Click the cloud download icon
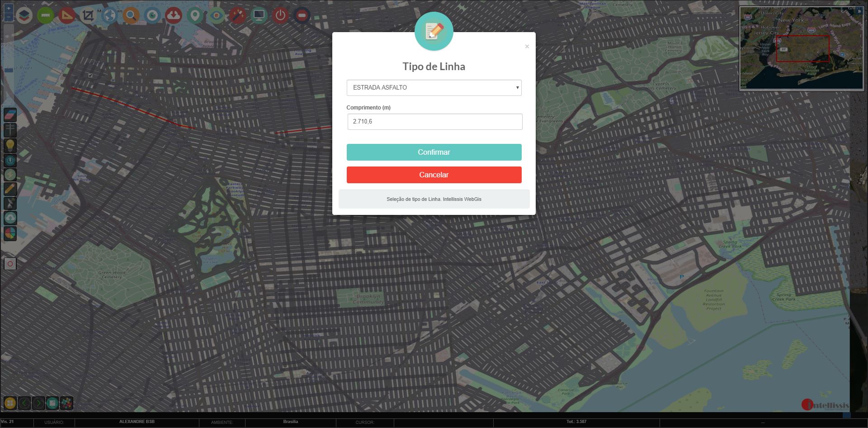868x428 pixels. [x=174, y=15]
